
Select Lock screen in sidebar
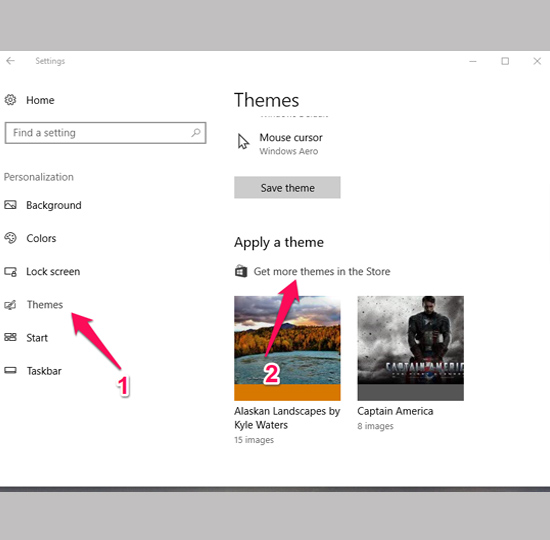pos(53,272)
